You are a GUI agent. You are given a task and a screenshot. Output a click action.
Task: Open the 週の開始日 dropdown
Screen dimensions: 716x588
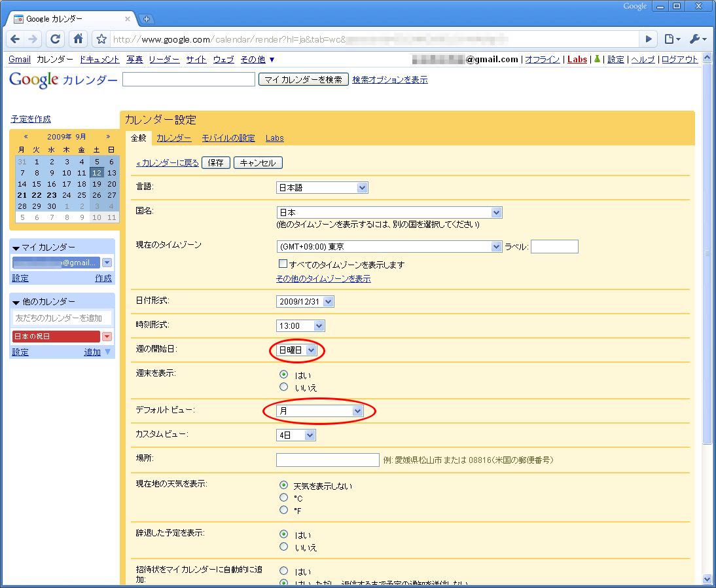pyautogui.click(x=297, y=350)
